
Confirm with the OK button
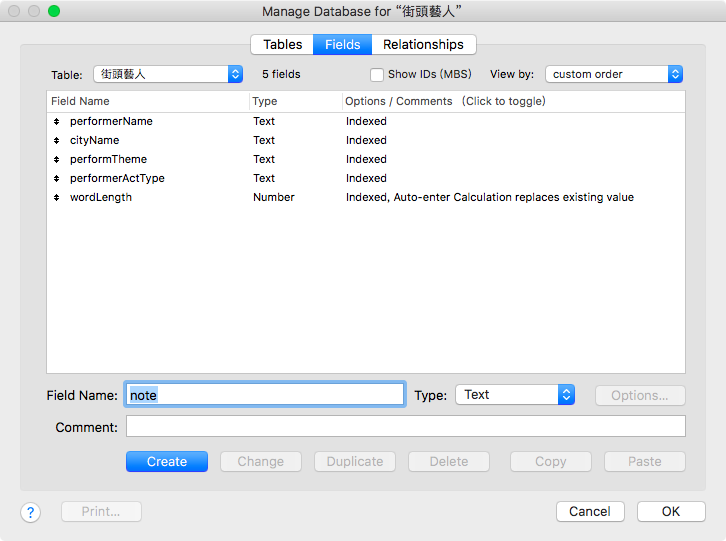pyautogui.click(x=671, y=511)
